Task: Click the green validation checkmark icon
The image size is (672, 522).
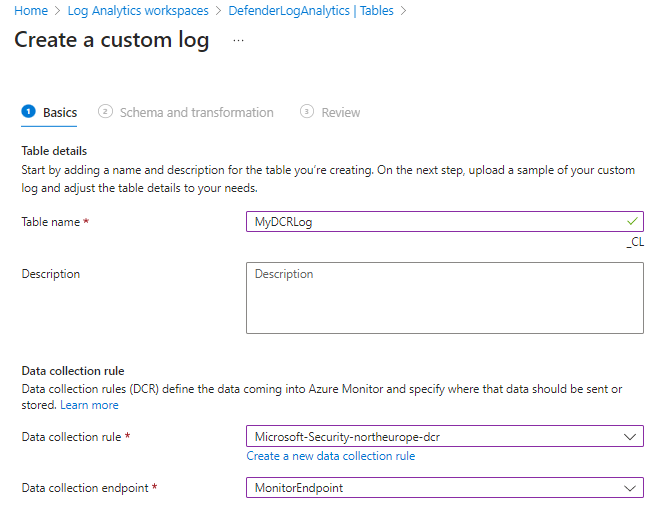Action: [x=631, y=221]
